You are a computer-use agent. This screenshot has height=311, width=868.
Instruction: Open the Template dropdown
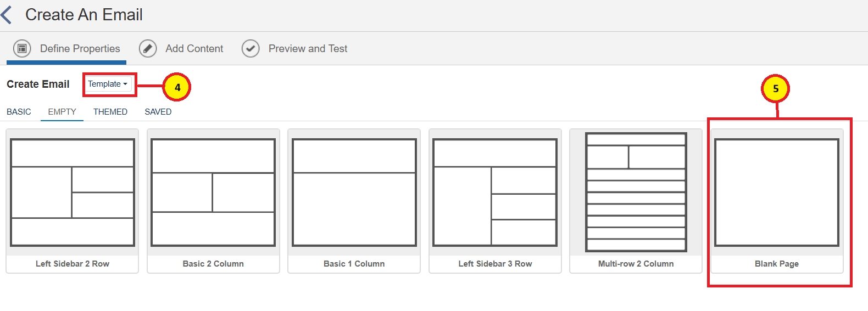tap(108, 84)
